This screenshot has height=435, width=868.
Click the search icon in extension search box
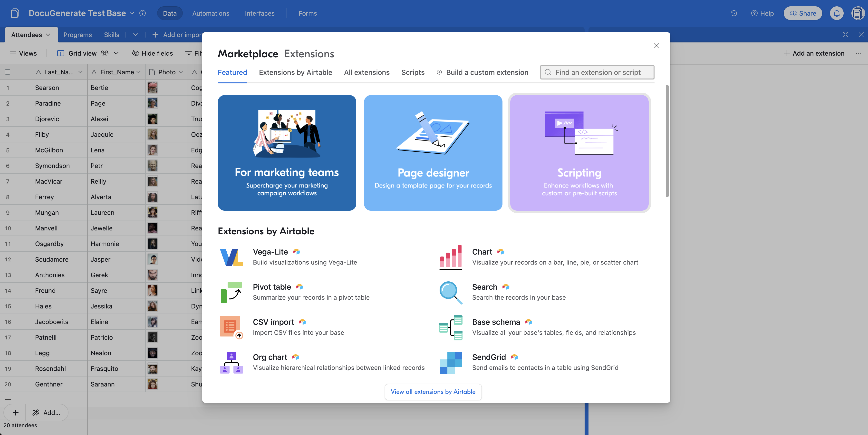click(x=548, y=72)
